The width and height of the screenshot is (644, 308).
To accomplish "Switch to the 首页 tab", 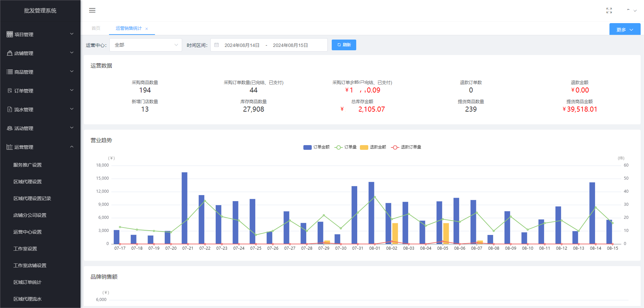I will [96, 28].
